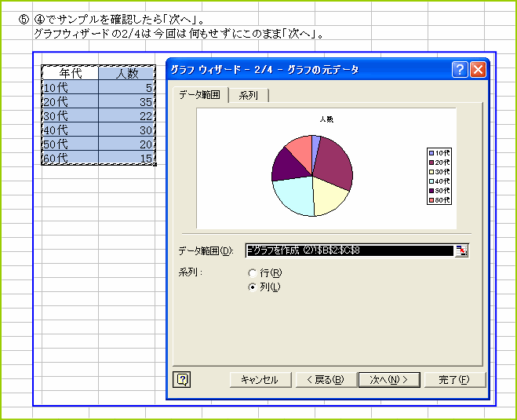Click the collapse dialog range selector icon

pos(461,250)
